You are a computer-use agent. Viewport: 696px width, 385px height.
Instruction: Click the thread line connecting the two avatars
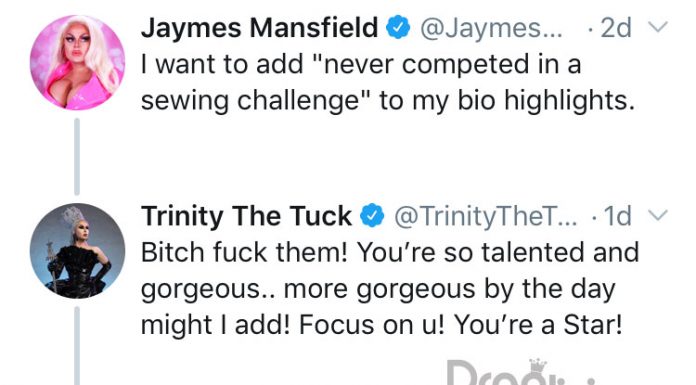[x=77, y=157]
